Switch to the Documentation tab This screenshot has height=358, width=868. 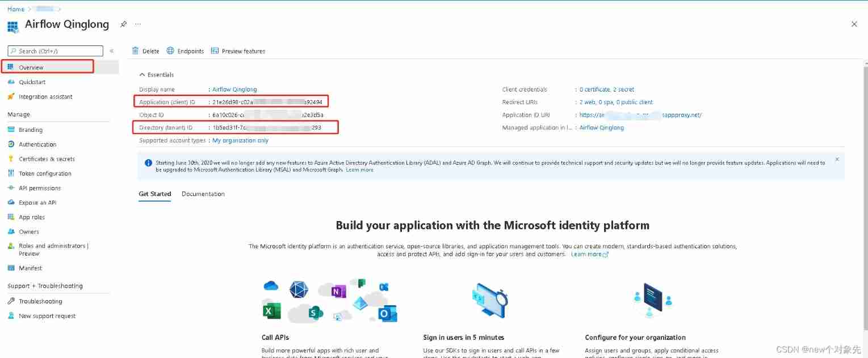(203, 194)
